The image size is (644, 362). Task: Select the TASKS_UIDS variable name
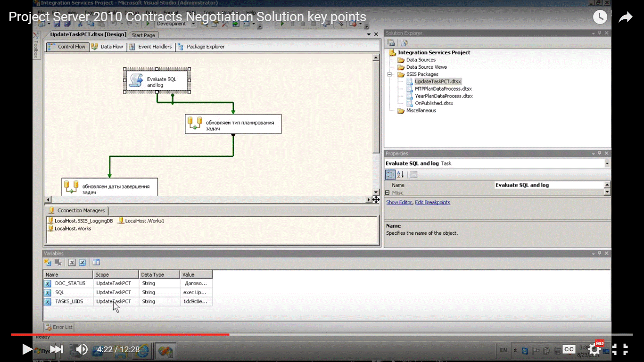[x=69, y=302]
